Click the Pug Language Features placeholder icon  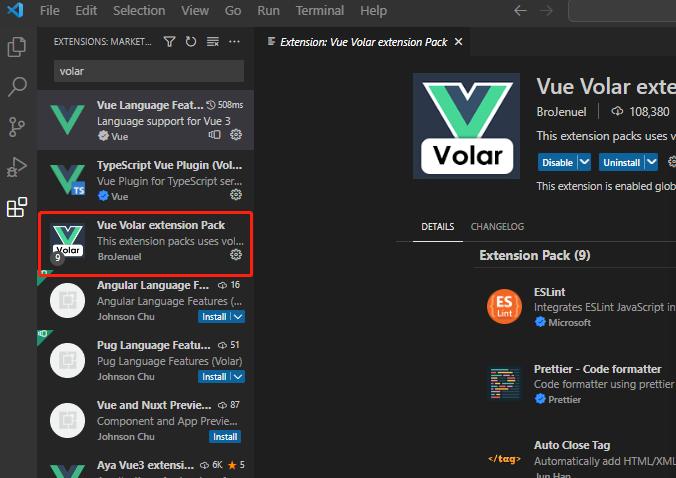[67, 360]
